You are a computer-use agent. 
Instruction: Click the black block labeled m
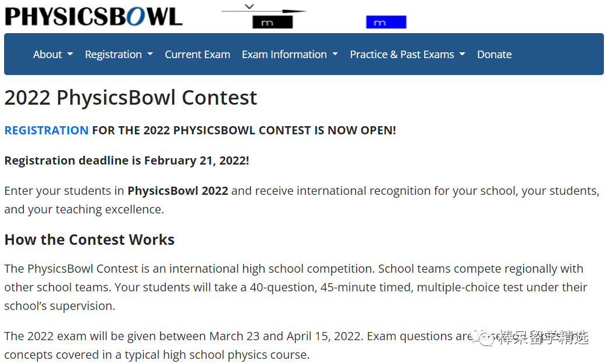tap(273, 23)
